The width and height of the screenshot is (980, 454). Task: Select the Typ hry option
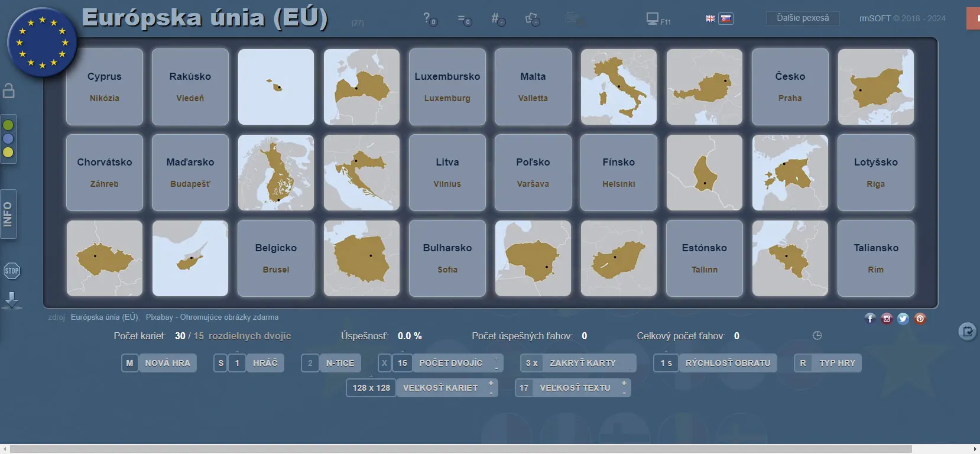(x=837, y=363)
